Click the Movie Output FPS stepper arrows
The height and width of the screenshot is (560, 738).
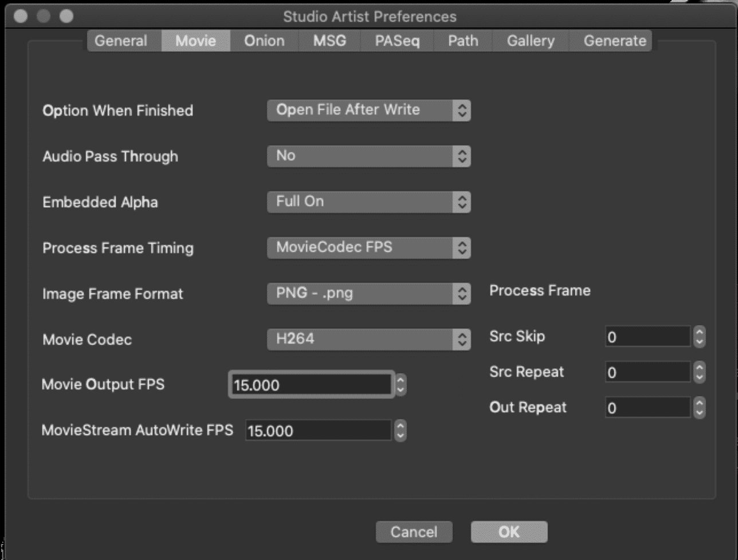(x=401, y=385)
